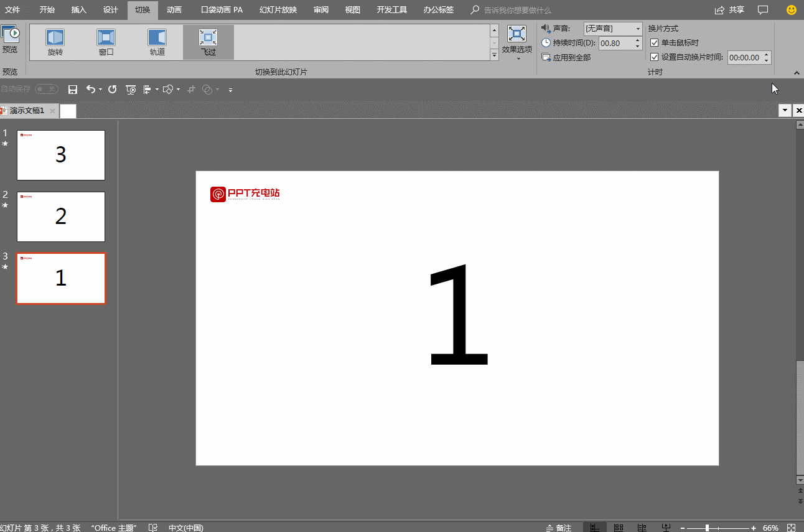Click the zoom slider handle
The height and width of the screenshot is (532, 804).
pyautogui.click(x=707, y=528)
